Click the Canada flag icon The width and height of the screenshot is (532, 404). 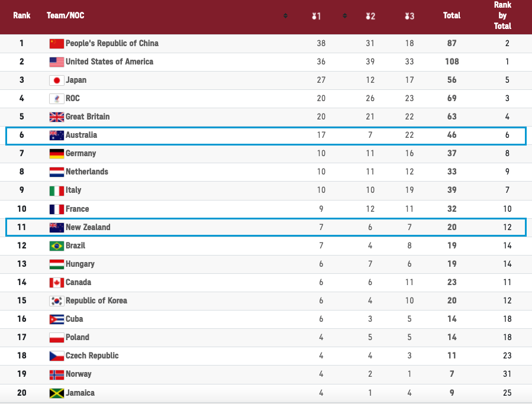pos(56,283)
